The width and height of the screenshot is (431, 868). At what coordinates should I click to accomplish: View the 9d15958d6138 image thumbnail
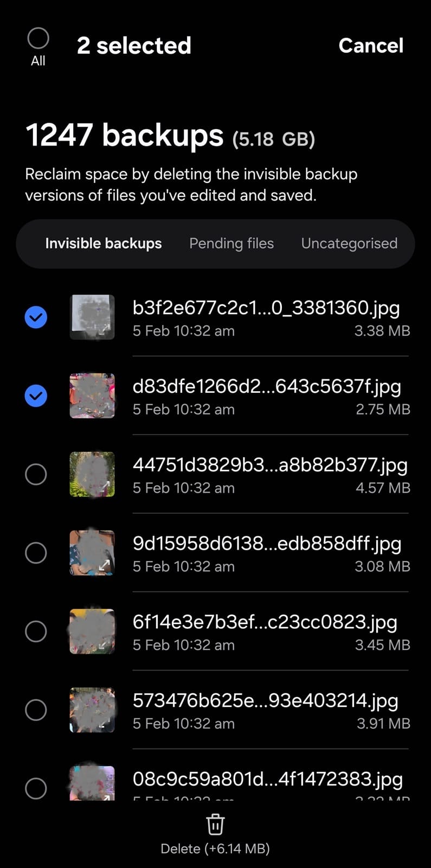92,553
